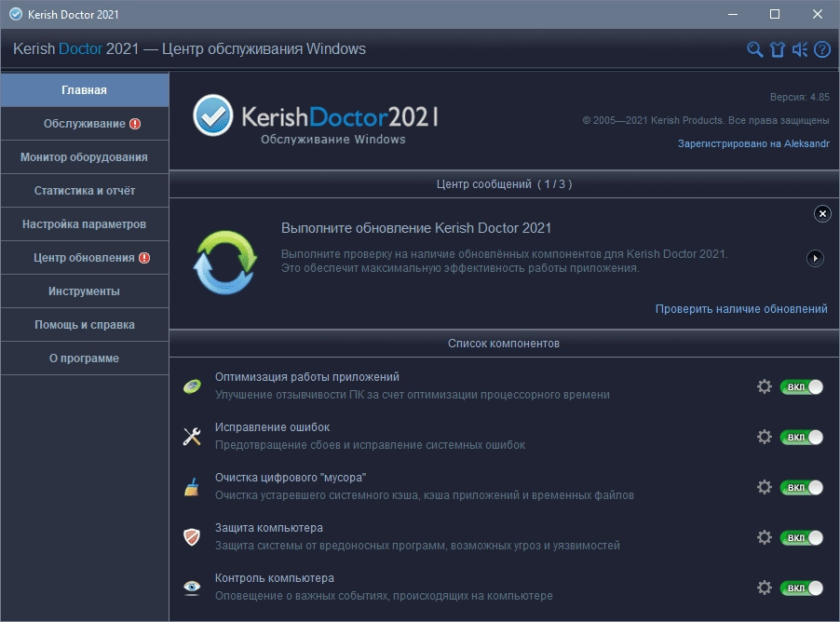The height and width of the screenshot is (622, 840).
Task: Click the copyright Kerish Products text
Action: (x=706, y=120)
